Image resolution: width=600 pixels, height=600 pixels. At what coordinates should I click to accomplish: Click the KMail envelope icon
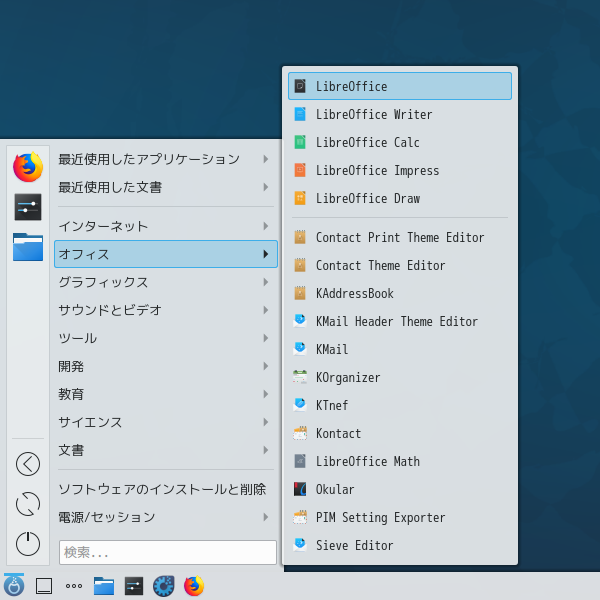(x=300, y=349)
